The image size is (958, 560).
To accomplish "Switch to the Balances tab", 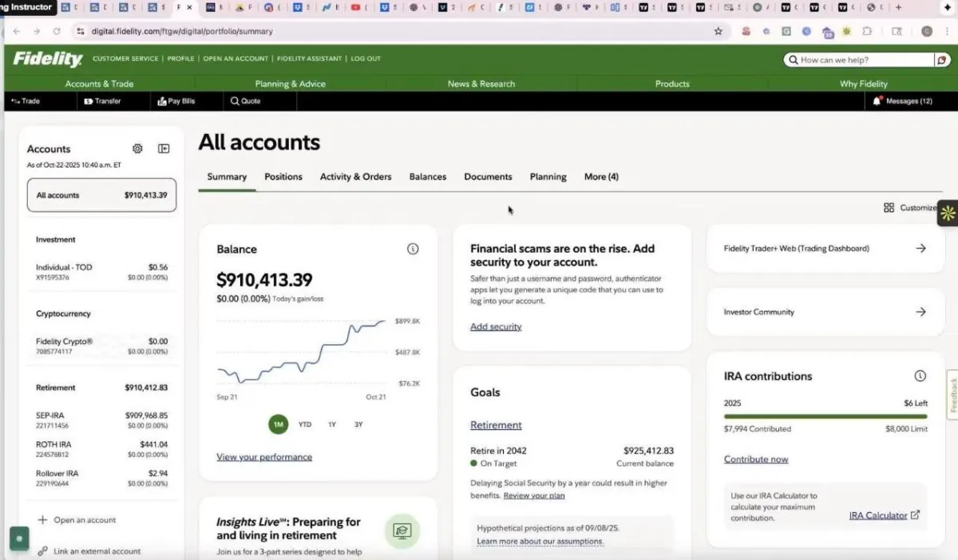I will 428,177.
